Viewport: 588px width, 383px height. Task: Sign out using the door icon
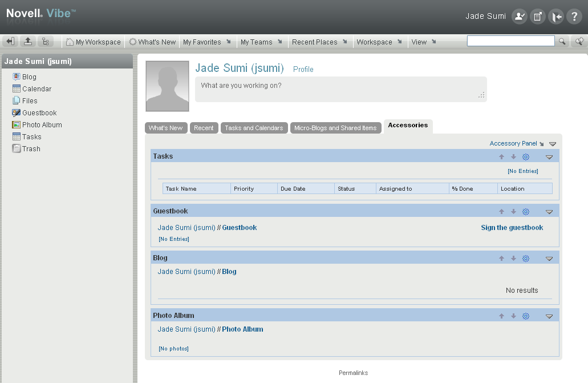pyautogui.click(x=555, y=16)
